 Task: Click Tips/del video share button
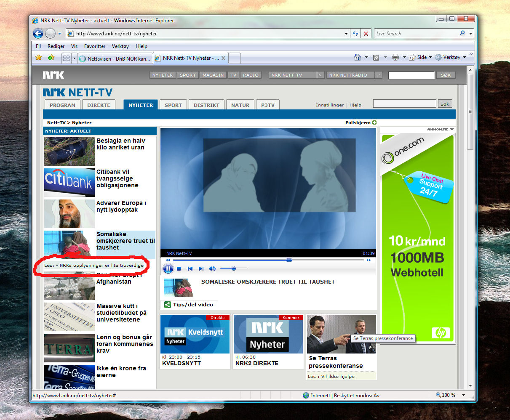pyautogui.click(x=189, y=305)
